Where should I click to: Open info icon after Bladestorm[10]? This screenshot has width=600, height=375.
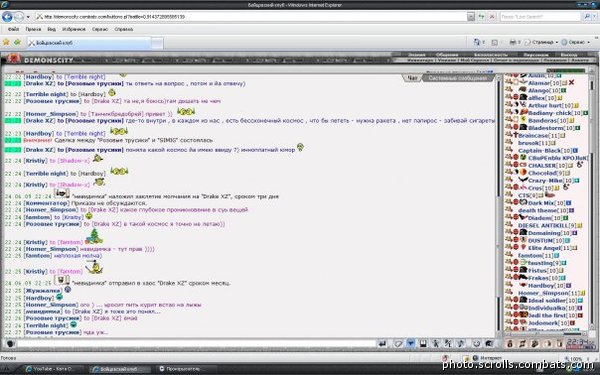coord(577,128)
